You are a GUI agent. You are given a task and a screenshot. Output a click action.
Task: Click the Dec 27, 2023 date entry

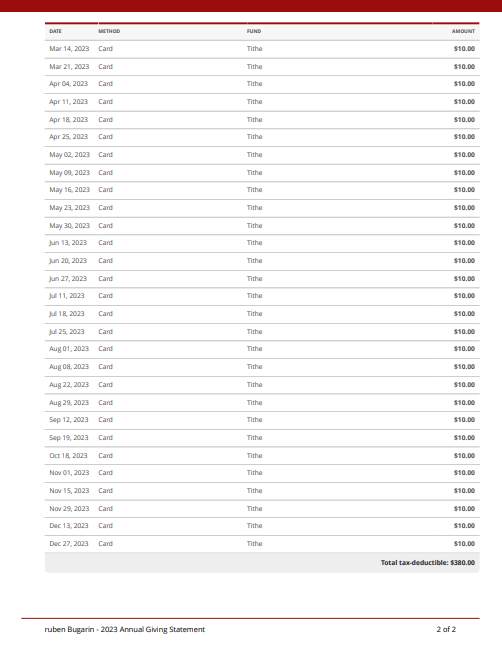[x=69, y=543]
